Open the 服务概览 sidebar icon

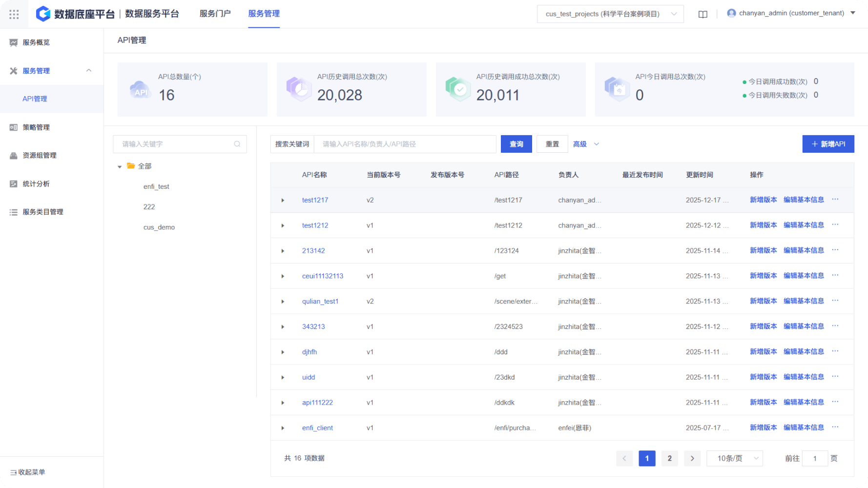pyautogui.click(x=14, y=42)
